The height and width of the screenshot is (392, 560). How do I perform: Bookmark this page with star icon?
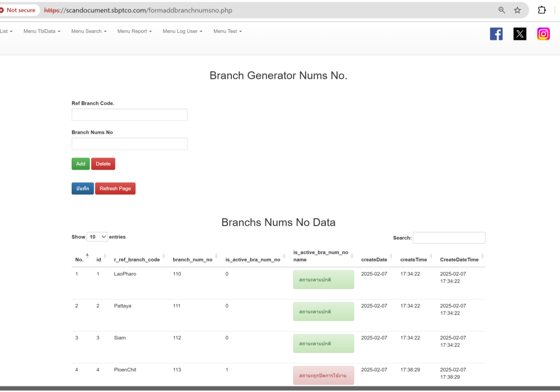pos(517,10)
